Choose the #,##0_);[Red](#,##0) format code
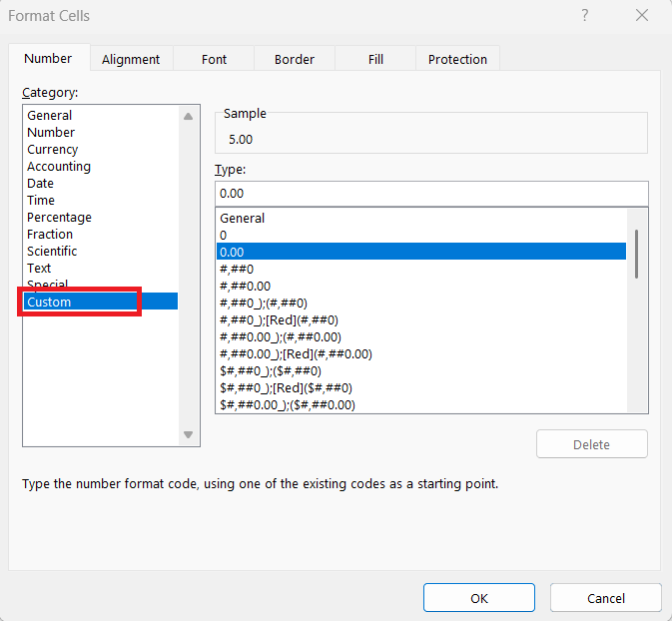Screen dimensions: 672x621 point(421,320)
